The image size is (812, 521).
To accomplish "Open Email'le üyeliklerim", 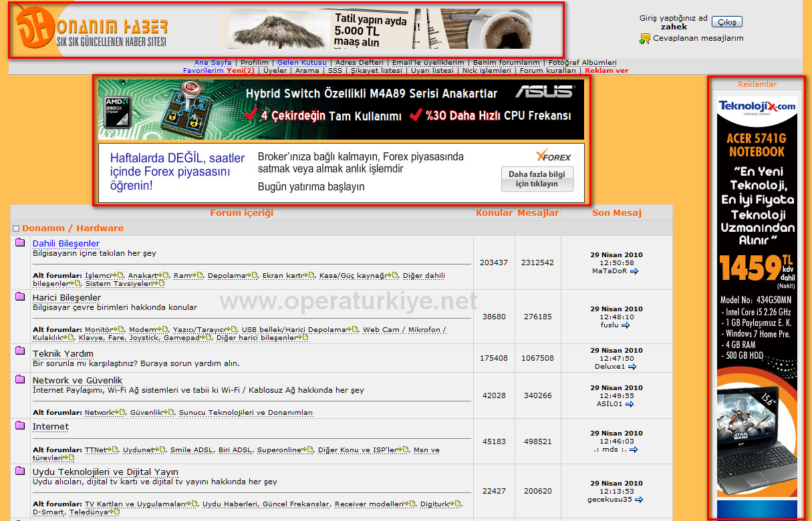I will coord(428,63).
